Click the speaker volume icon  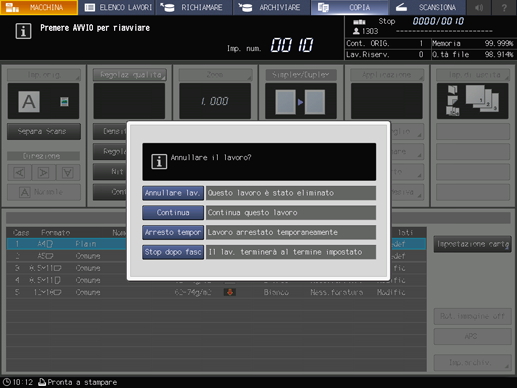coord(479,7)
